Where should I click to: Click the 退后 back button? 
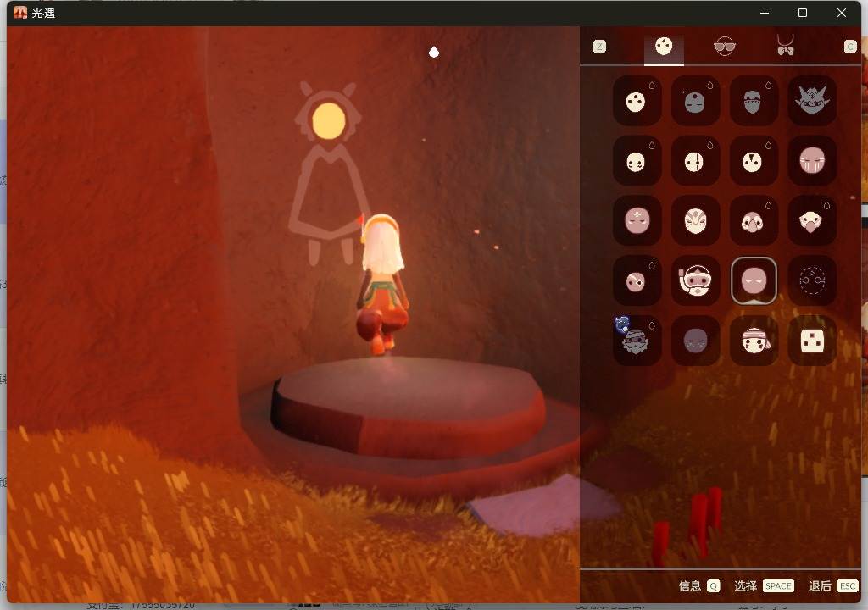[833, 585]
